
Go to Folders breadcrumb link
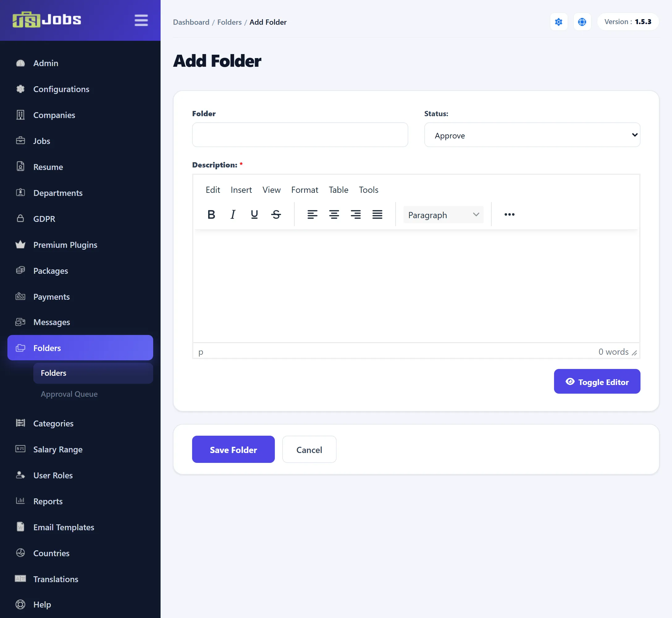point(229,22)
